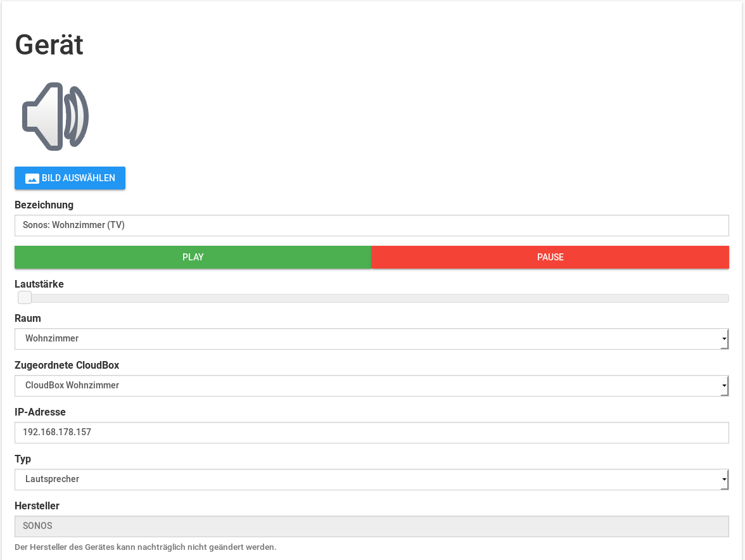Viewport: 745px width, 560px height.
Task: Click the picture icon in Bild Auswählen button
Action: tap(32, 179)
